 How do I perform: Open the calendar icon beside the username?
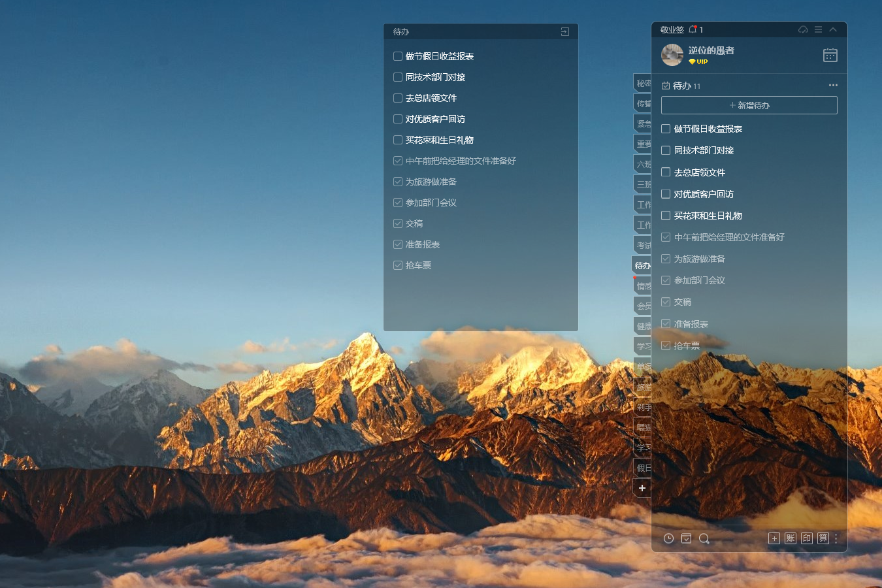830,56
